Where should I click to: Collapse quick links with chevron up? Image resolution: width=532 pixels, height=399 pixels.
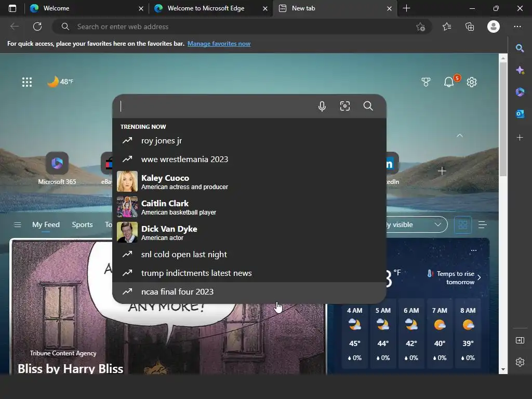[x=460, y=136]
